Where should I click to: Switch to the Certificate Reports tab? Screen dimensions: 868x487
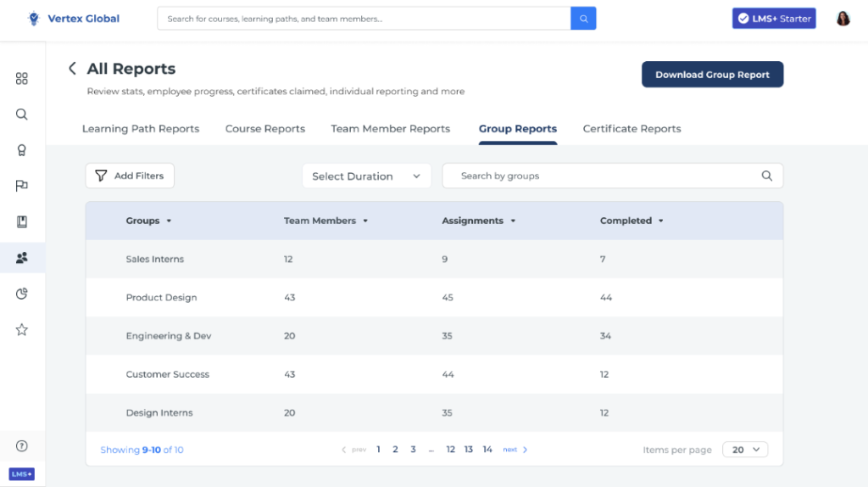coord(632,129)
